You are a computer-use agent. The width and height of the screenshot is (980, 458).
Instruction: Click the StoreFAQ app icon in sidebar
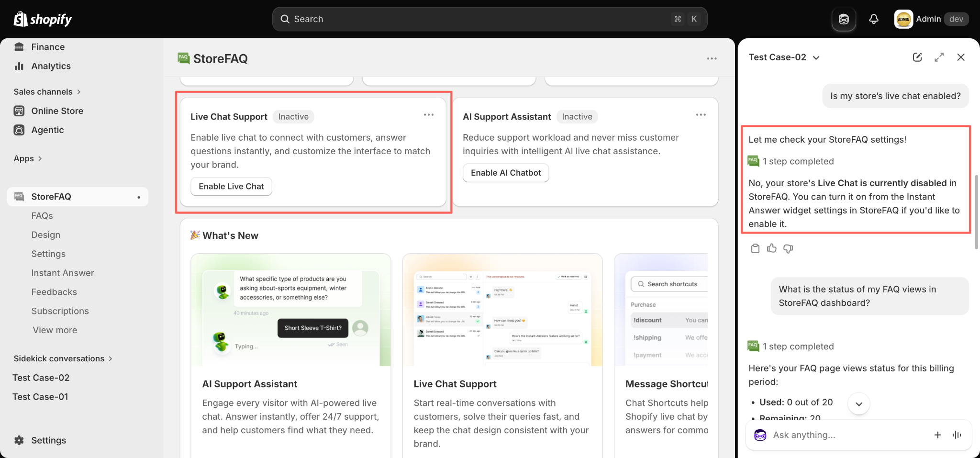(x=19, y=196)
